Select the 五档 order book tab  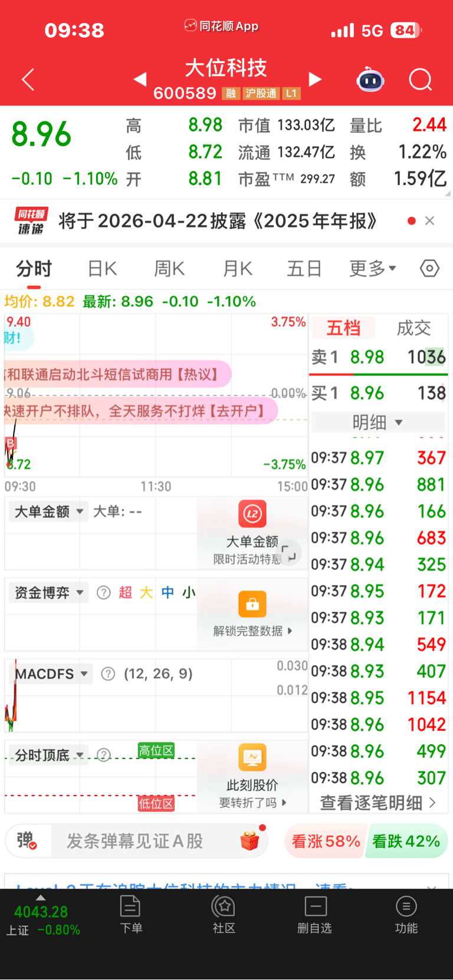tap(343, 328)
